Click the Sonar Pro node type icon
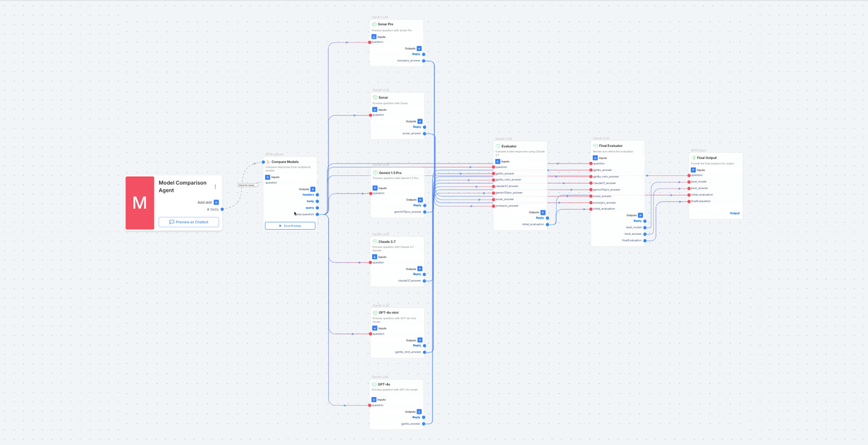Screen dimensions: 868x445 pyautogui.click(x=374, y=24)
